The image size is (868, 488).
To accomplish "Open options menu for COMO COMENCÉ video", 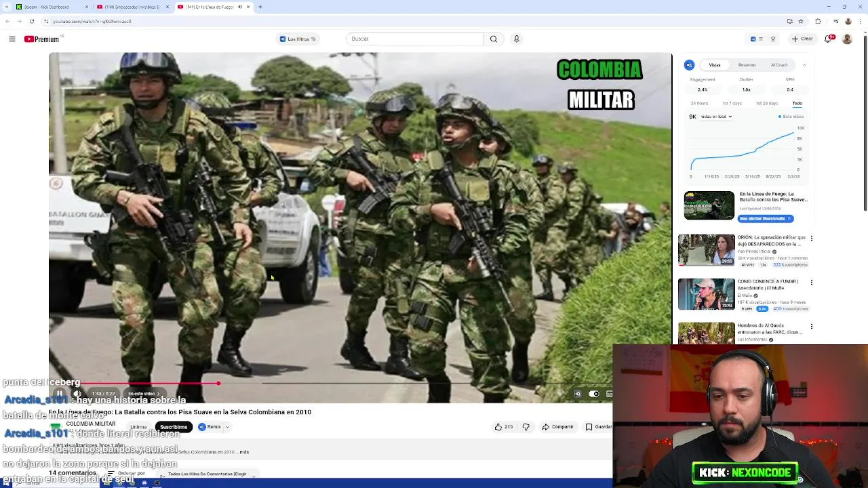I will pos(811,282).
